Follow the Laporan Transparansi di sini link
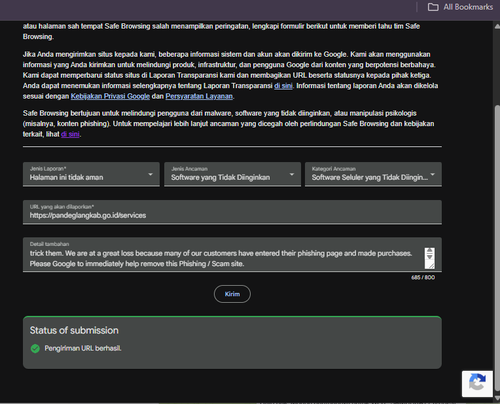The width and height of the screenshot is (500, 404). (x=283, y=86)
